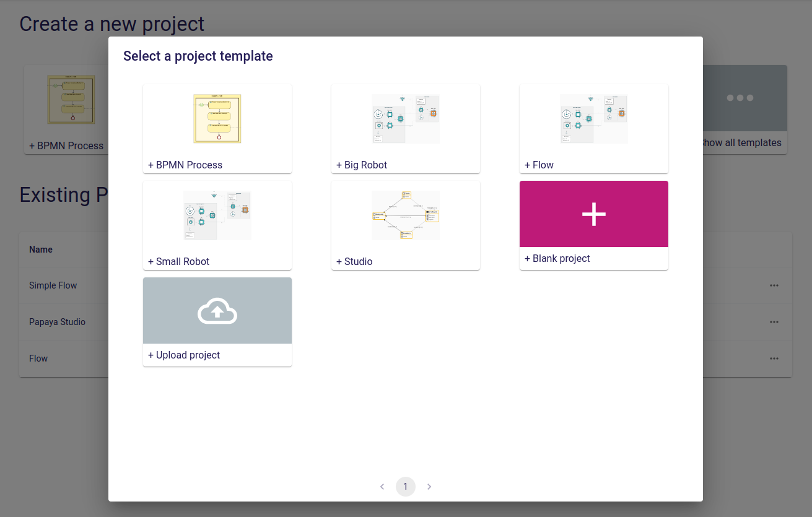
Task: Open the Papaya Studio project
Action: point(58,322)
